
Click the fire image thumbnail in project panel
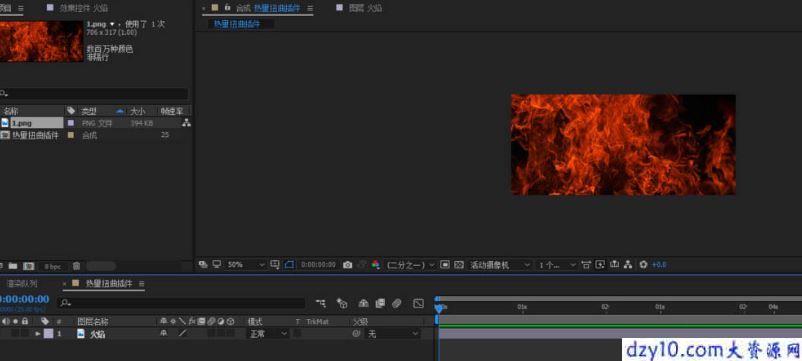pos(41,41)
